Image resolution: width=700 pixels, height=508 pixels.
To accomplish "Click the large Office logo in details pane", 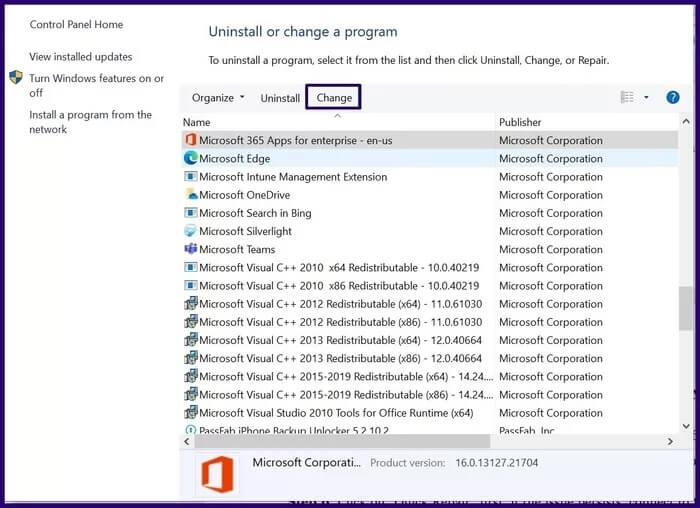I will [217, 474].
